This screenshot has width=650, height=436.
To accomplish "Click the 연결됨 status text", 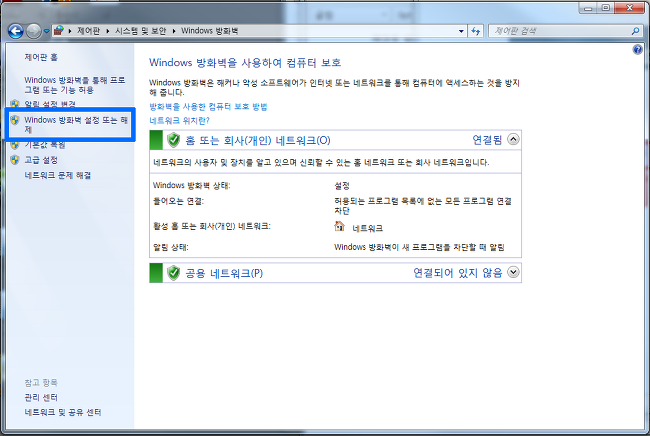I will click(487, 140).
